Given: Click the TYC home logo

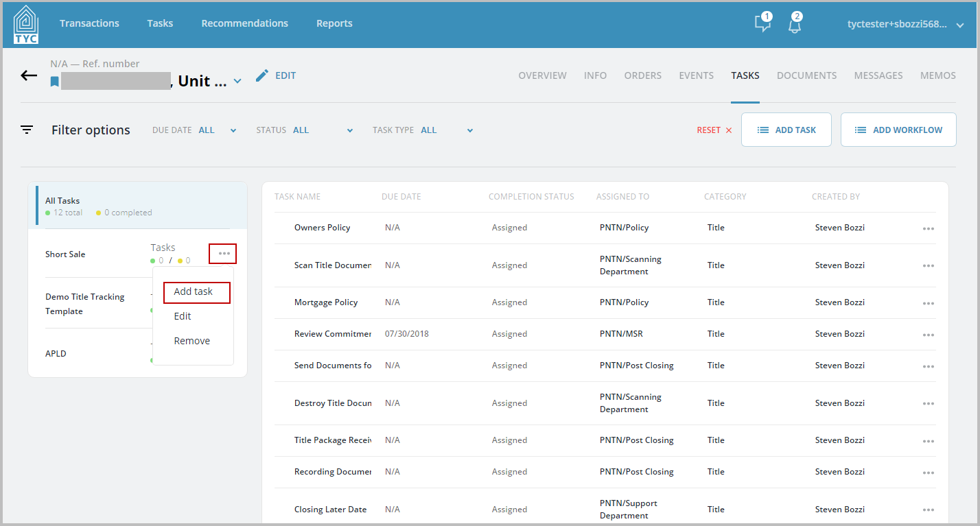Looking at the screenshot, I should coord(25,24).
